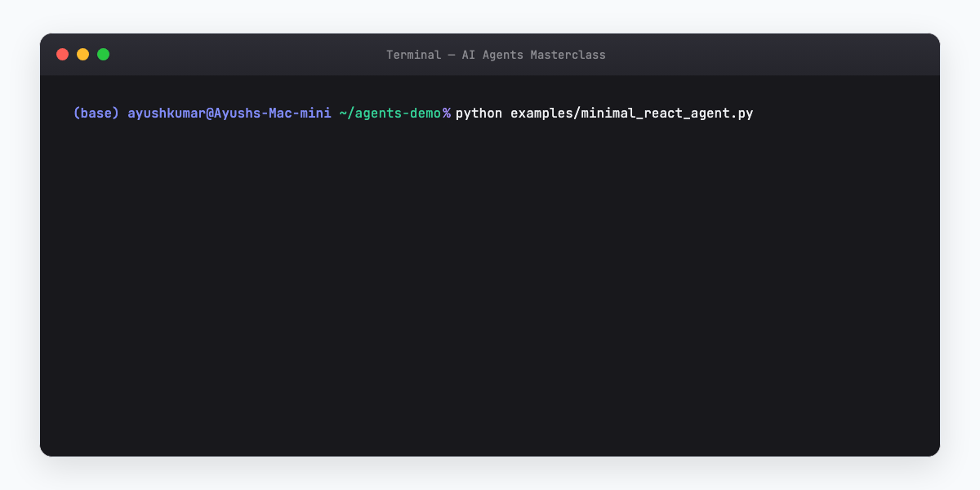Click 'ayushkumar@Ayushs-Mac-mini' in the prompt
The height and width of the screenshot is (490, 980).
(229, 114)
